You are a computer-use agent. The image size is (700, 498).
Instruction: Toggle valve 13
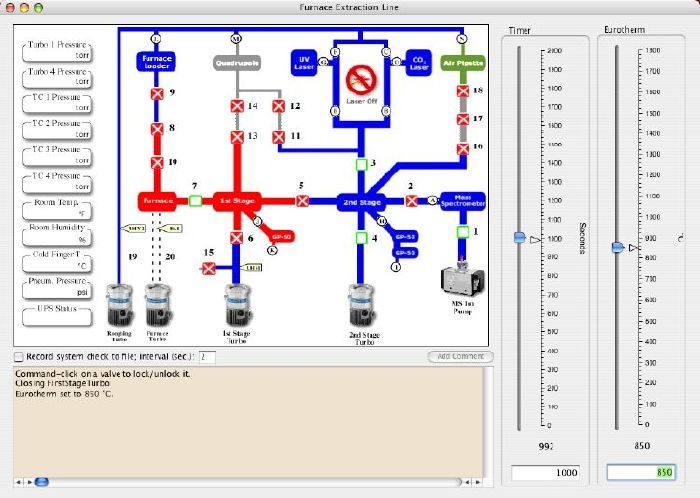pyautogui.click(x=237, y=137)
